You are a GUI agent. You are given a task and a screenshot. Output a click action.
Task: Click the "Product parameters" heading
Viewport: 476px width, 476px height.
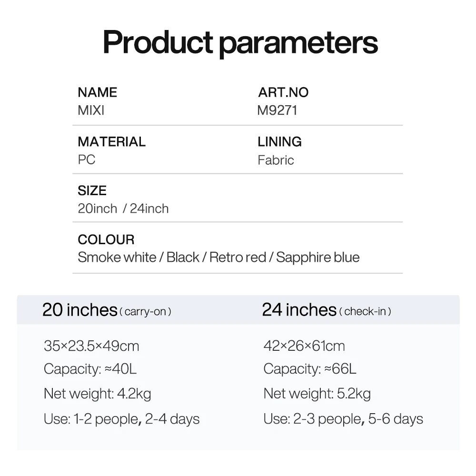(240, 42)
